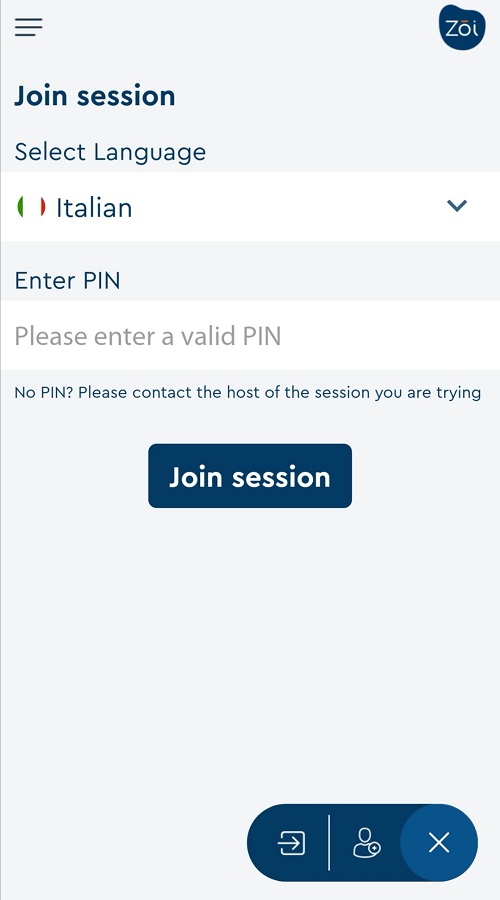Open the hamburger navigation menu

click(x=29, y=27)
